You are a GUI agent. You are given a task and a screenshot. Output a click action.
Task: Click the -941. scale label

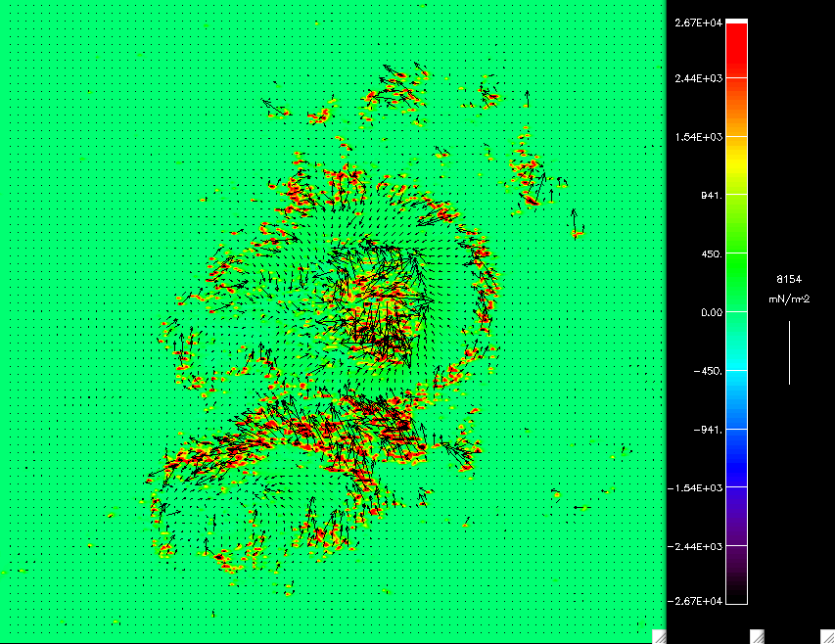click(708, 430)
